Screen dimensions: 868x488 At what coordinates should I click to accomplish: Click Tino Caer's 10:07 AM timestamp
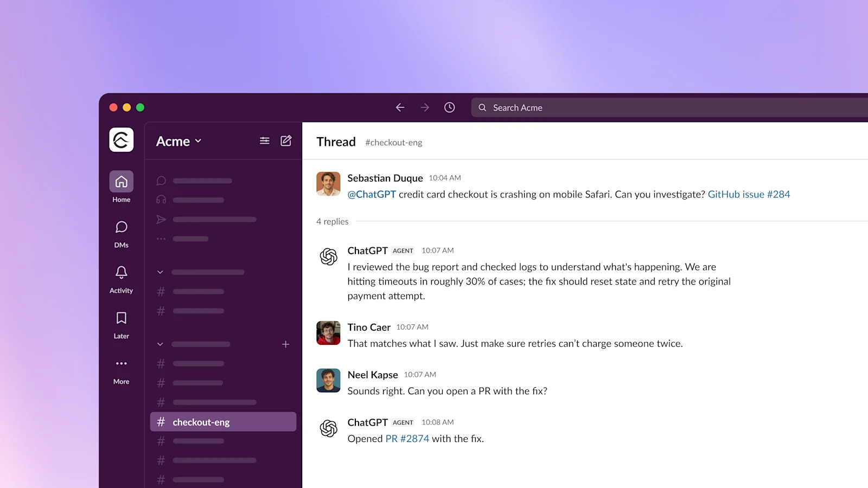point(412,327)
